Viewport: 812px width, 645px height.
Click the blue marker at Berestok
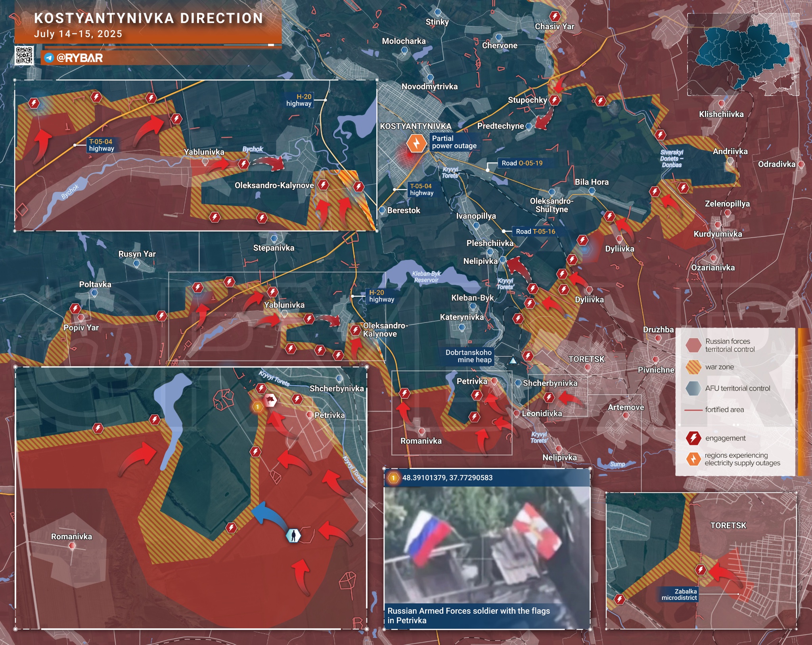click(x=382, y=210)
